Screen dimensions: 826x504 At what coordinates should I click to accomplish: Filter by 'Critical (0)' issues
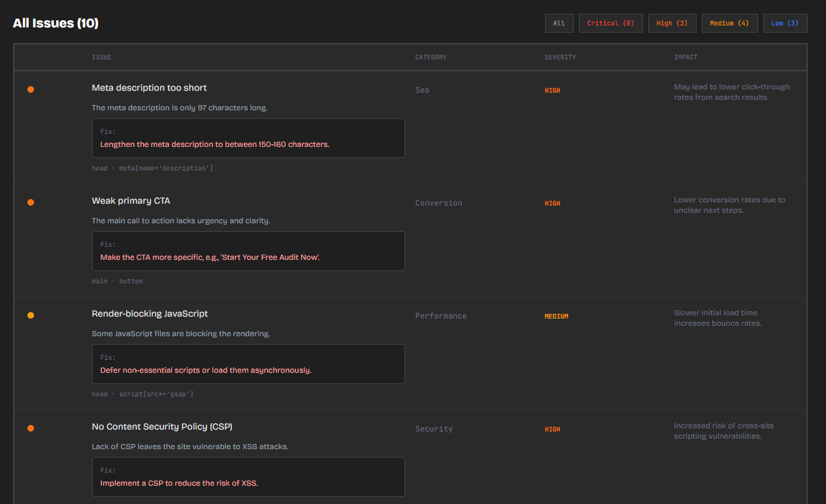tap(610, 22)
